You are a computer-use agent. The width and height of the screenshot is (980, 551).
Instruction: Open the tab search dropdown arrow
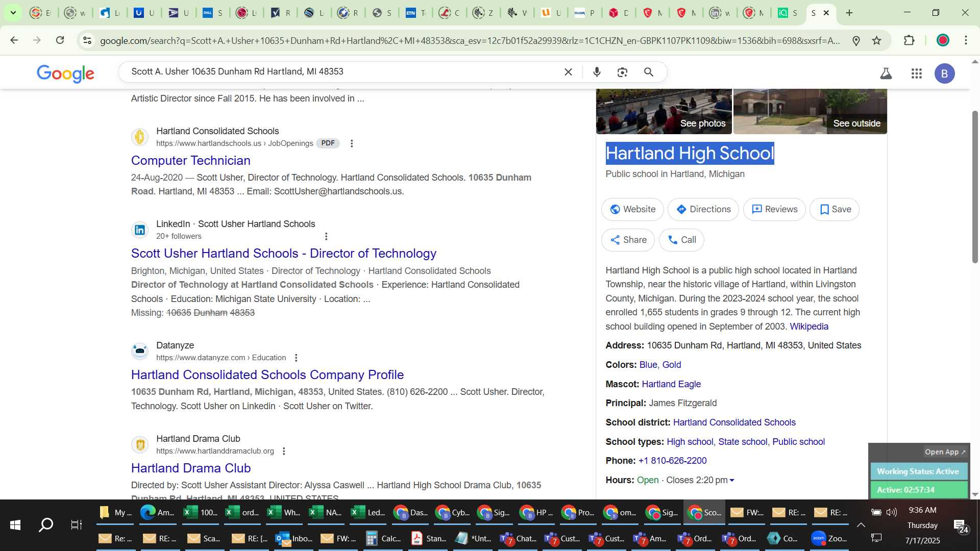[13, 13]
